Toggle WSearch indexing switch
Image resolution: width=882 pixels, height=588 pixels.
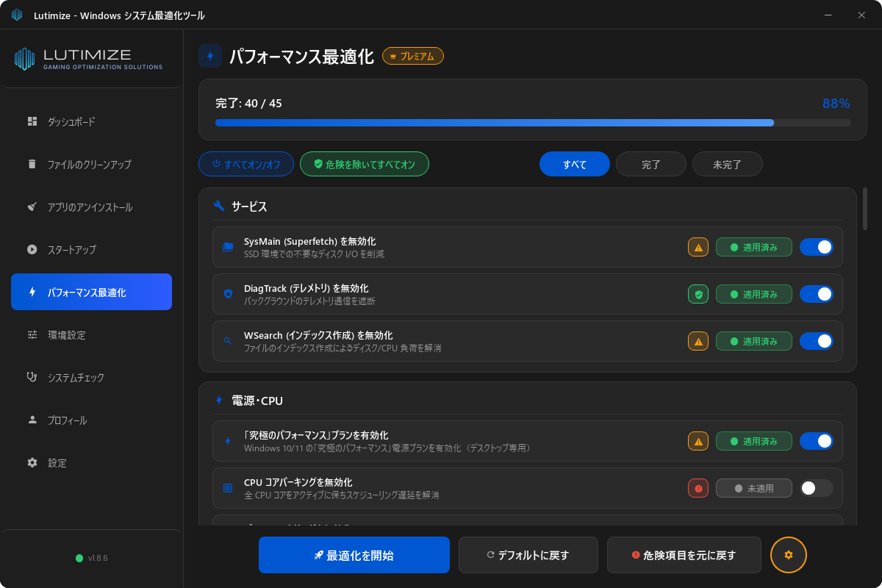(817, 341)
